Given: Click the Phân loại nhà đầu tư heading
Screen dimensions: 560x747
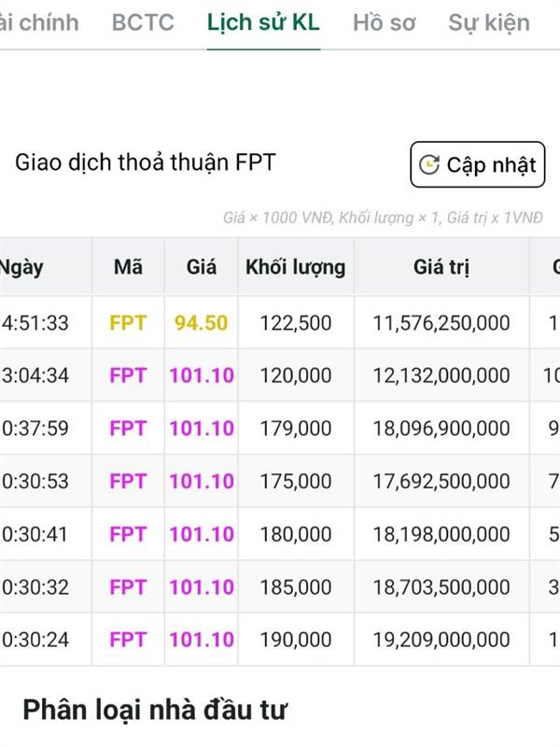Looking at the screenshot, I should pos(155,708).
